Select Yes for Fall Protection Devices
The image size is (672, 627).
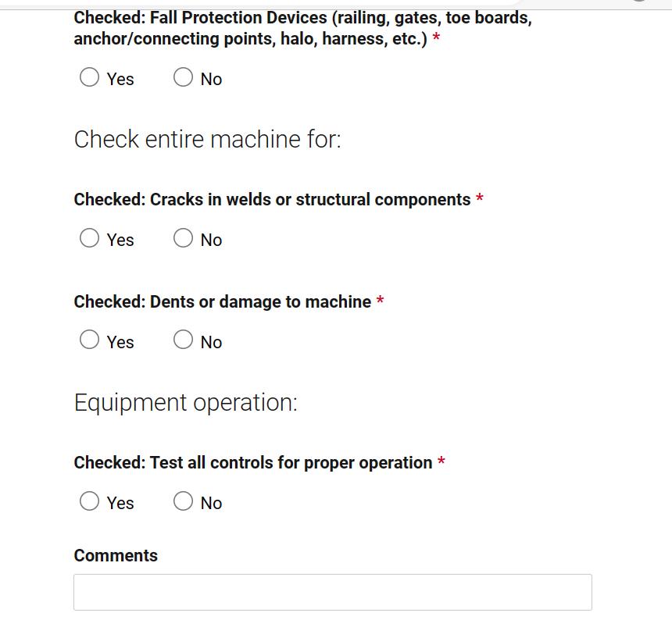(89, 77)
